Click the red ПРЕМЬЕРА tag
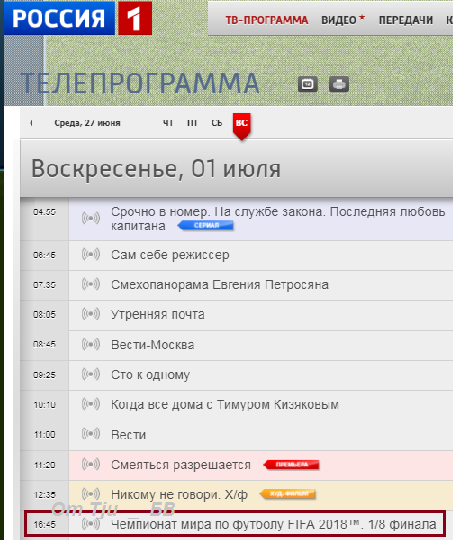The height and width of the screenshot is (543, 453). 291,464
